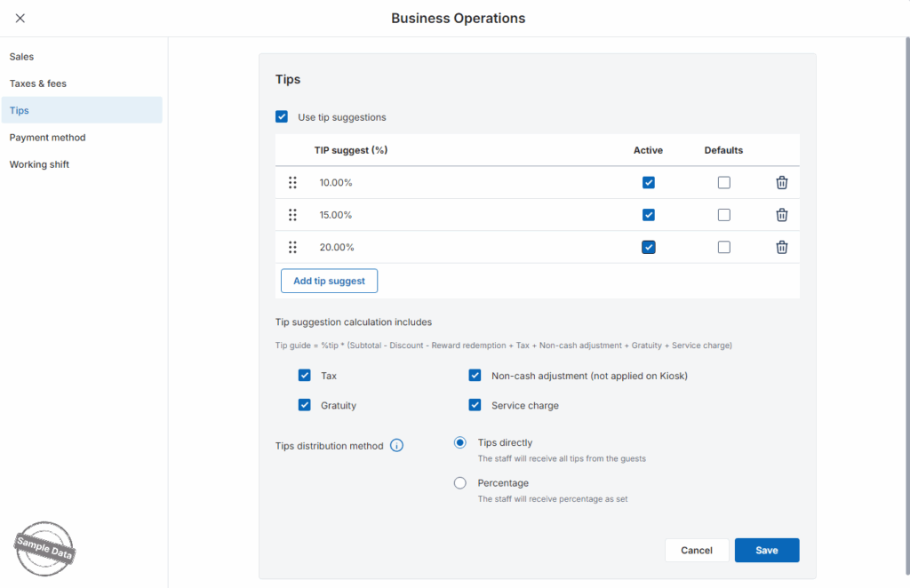
Task: Uncheck Active for the 10.00% tip
Action: (648, 183)
